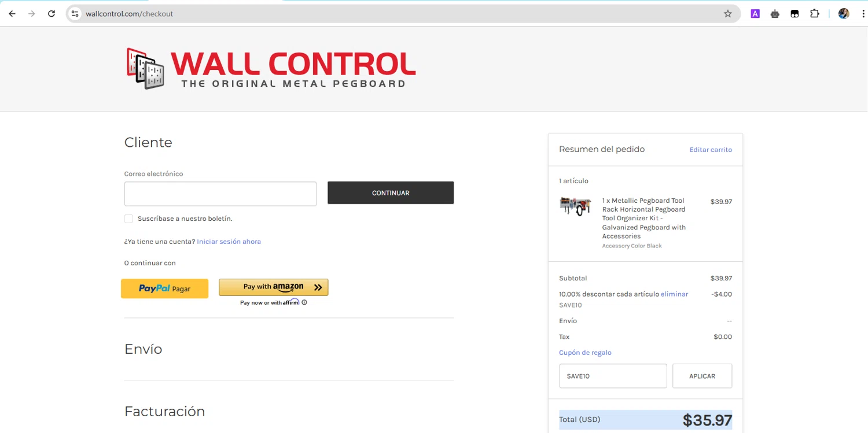
Task: Open the purple A extension
Action: coord(755,13)
